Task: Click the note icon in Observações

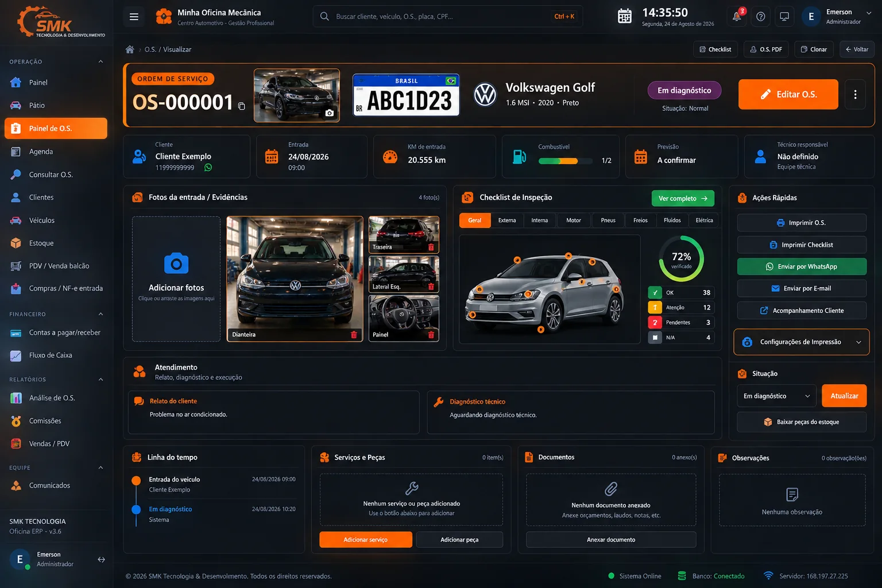Action: pyautogui.click(x=792, y=494)
